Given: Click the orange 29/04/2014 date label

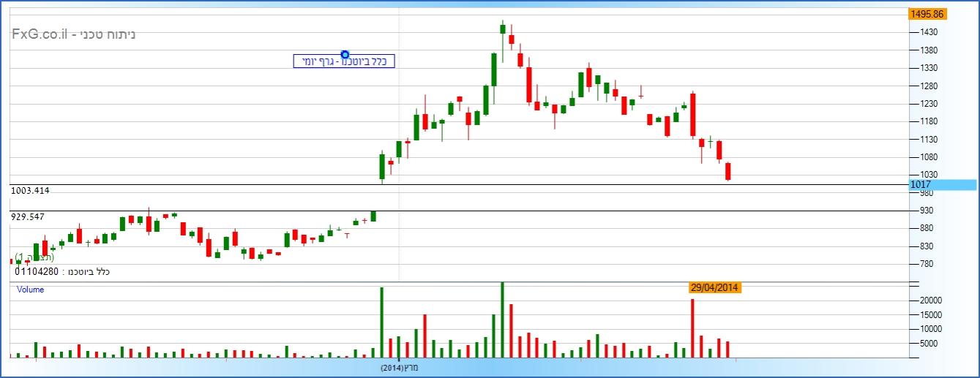Looking at the screenshot, I should pos(715,287).
